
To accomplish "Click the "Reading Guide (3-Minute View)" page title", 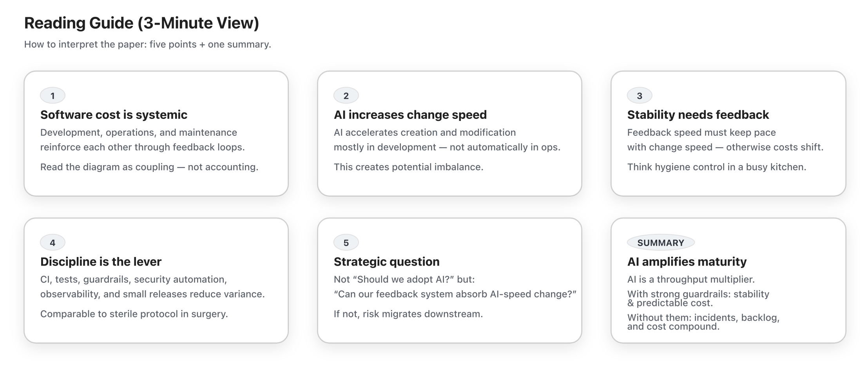I will [141, 23].
